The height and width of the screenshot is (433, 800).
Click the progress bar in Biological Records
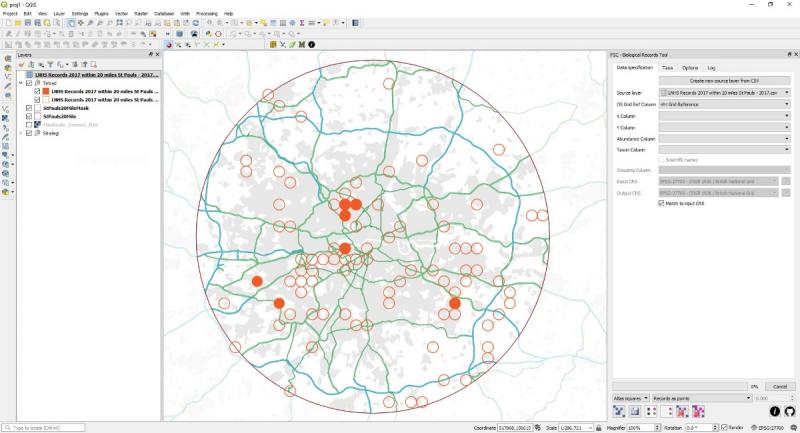(x=680, y=387)
